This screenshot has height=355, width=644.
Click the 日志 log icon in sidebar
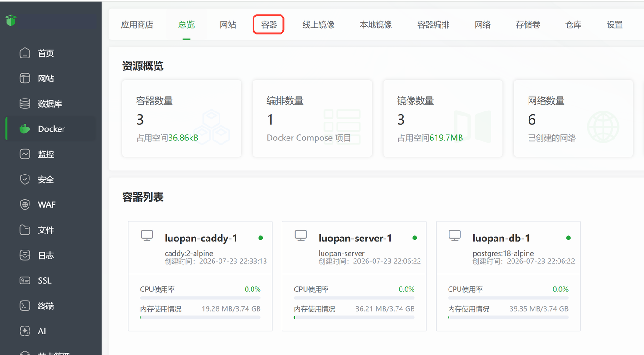25,255
